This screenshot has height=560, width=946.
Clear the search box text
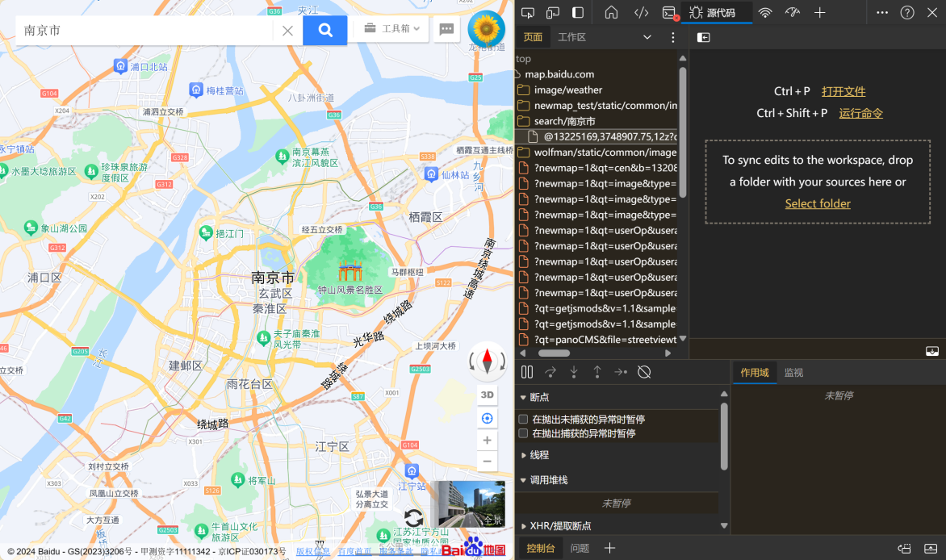(288, 31)
